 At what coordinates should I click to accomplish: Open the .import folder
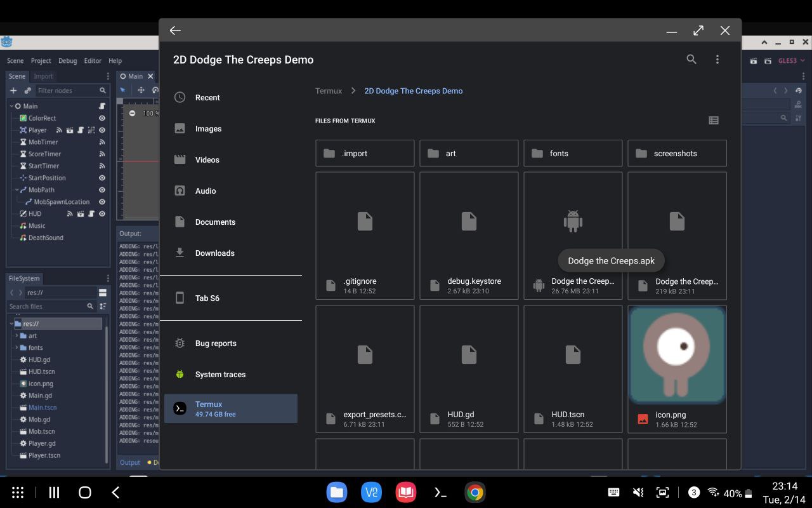[365, 153]
